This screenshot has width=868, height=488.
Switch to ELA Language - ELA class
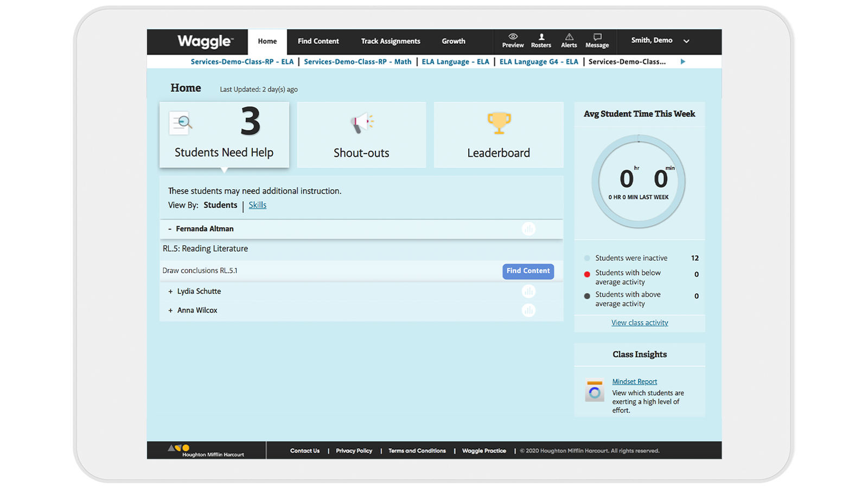coord(456,62)
